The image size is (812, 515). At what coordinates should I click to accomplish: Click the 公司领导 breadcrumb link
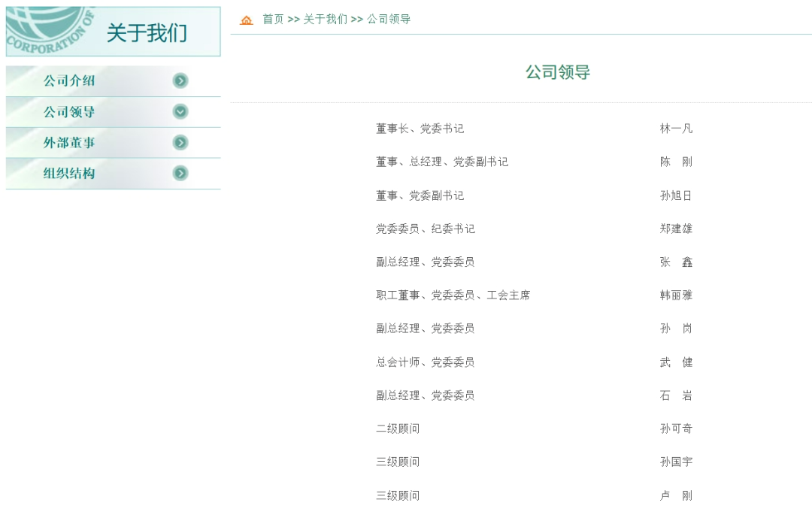coord(389,20)
